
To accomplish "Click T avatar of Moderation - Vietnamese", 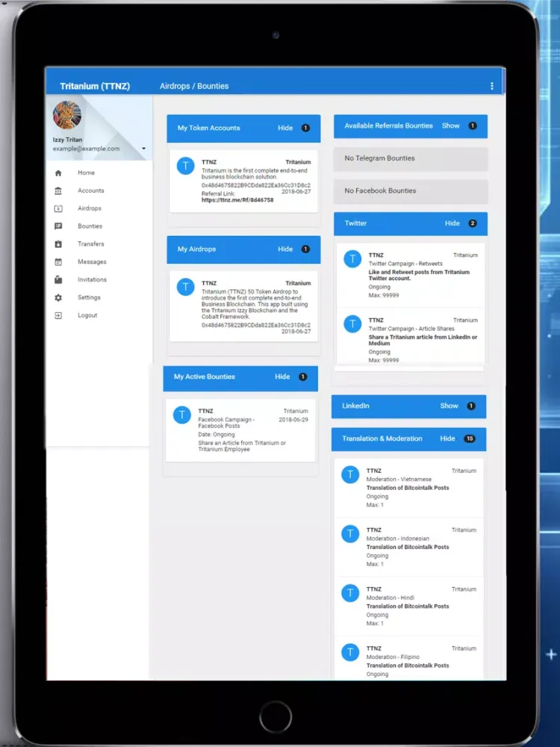I will click(350, 474).
